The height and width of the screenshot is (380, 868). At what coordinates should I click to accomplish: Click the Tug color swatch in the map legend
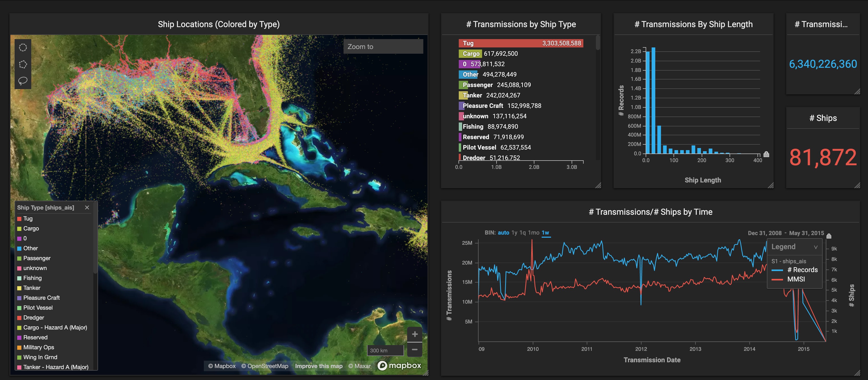pyautogui.click(x=19, y=218)
